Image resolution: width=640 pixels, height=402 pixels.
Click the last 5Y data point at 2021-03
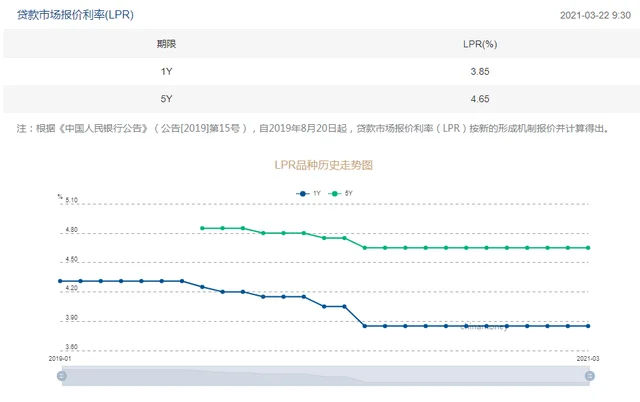(x=588, y=248)
